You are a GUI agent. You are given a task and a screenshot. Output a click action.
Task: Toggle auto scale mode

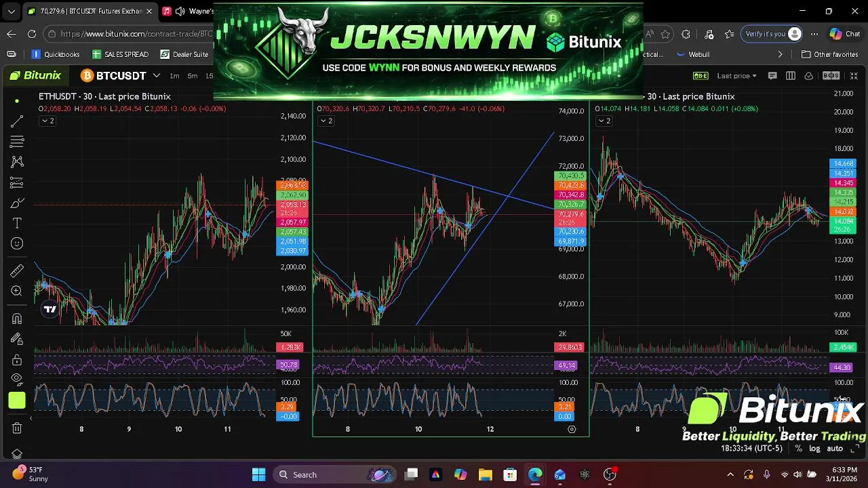click(x=835, y=449)
